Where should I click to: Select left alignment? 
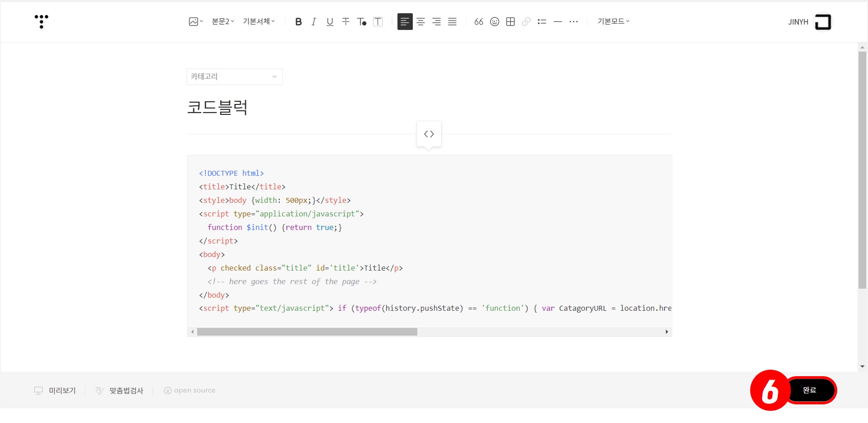(x=405, y=22)
